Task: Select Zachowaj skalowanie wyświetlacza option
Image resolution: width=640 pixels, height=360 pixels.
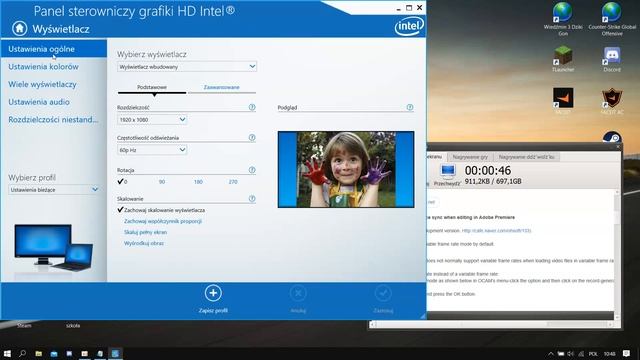Action: pos(161,210)
